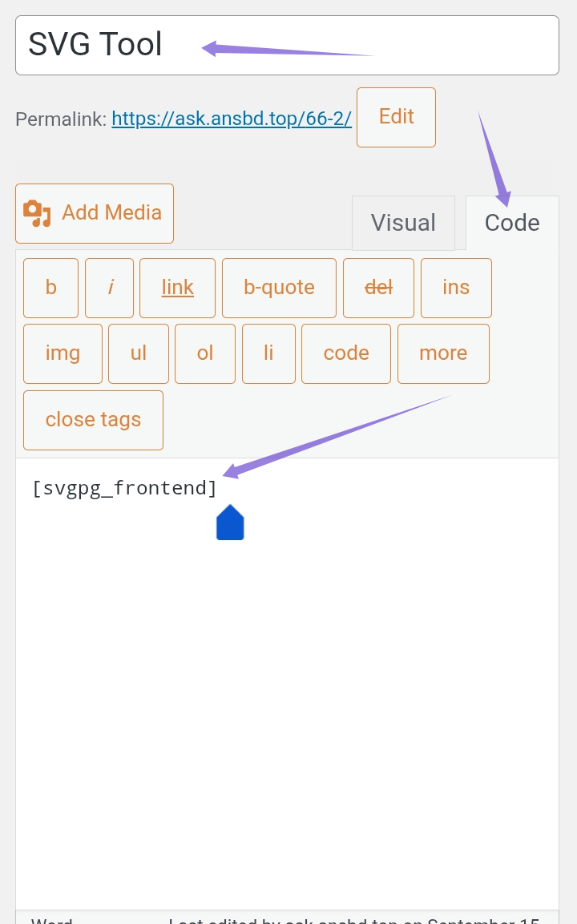Image resolution: width=577 pixels, height=924 pixels.
Task: Insert bold tag with b button
Action: point(51,288)
